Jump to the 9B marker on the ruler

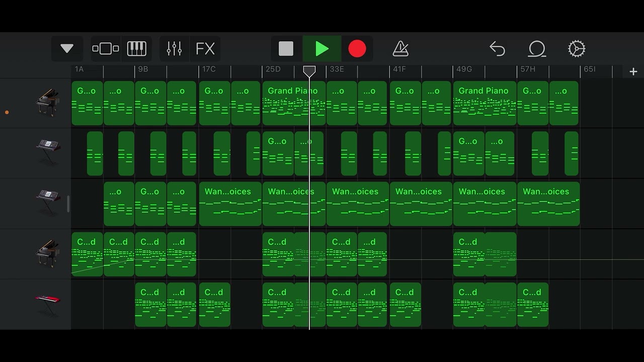[143, 69]
